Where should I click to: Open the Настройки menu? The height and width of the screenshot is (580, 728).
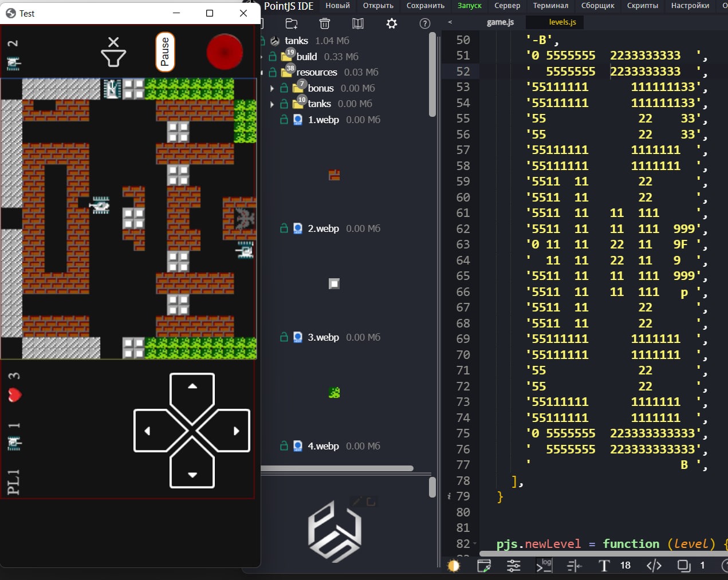click(690, 6)
